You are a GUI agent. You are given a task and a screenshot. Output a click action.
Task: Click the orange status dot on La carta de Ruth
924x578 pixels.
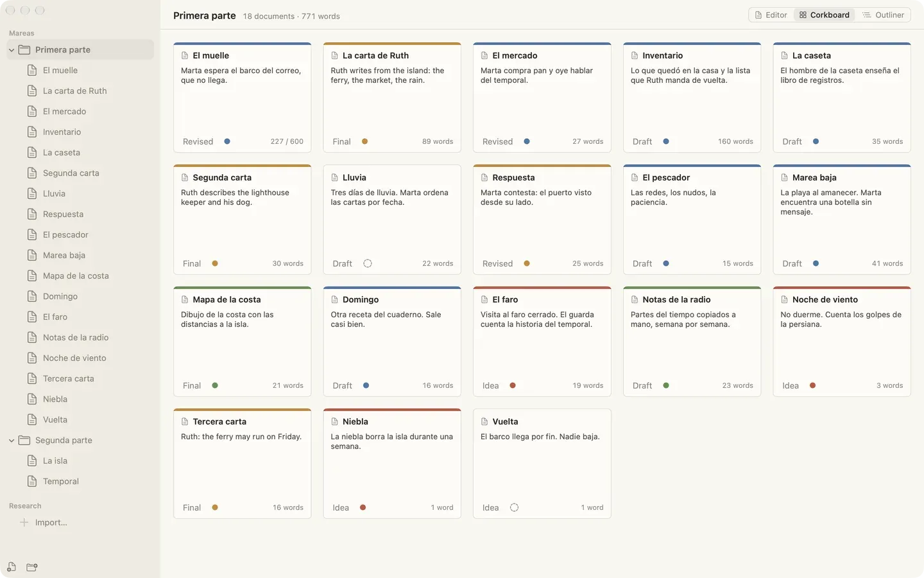(x=364, y=141)
